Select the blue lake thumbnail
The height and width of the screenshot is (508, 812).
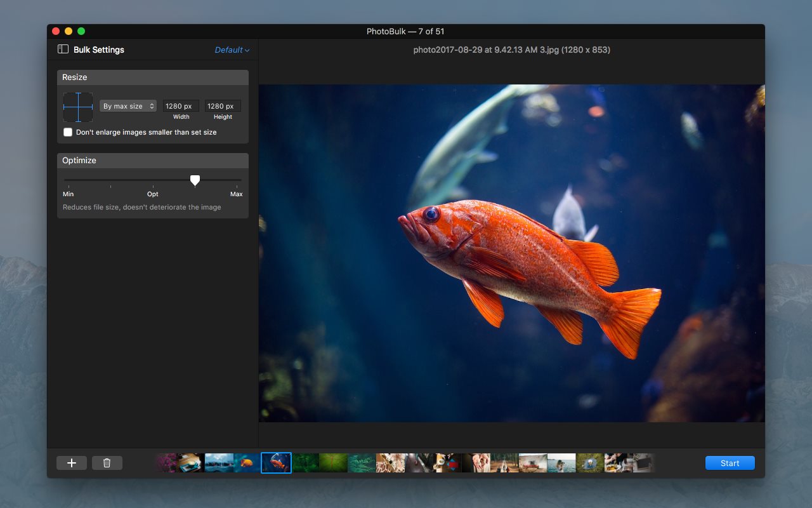pos(219,463)
